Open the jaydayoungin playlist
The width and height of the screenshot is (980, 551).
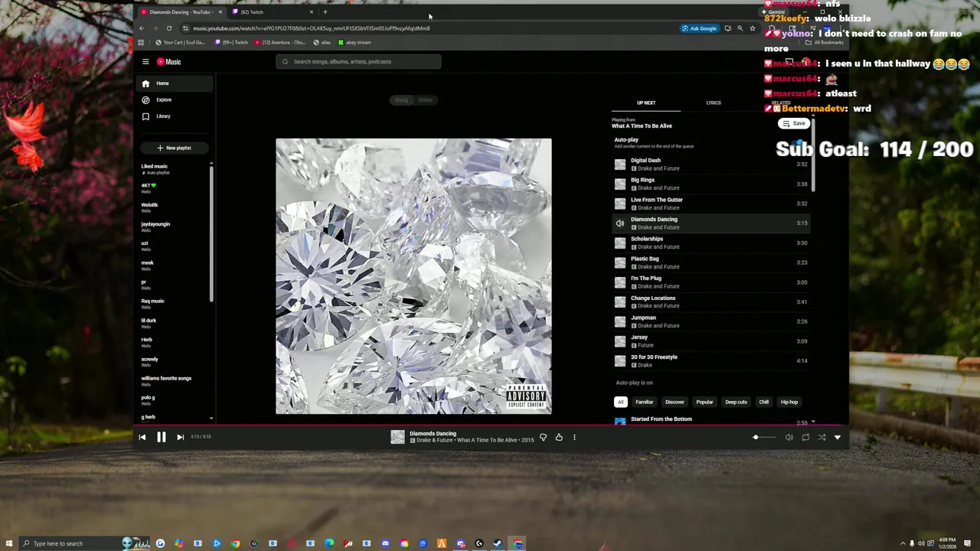tap(175, 227)
